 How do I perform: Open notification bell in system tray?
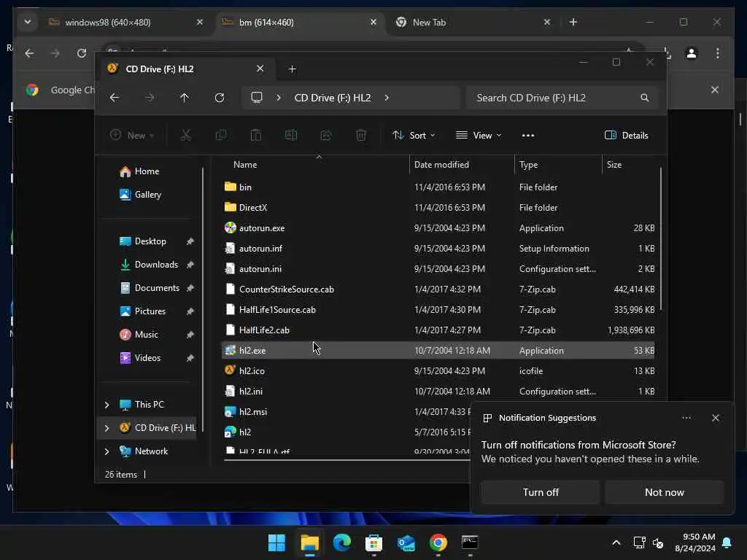(x=727, y=542)
